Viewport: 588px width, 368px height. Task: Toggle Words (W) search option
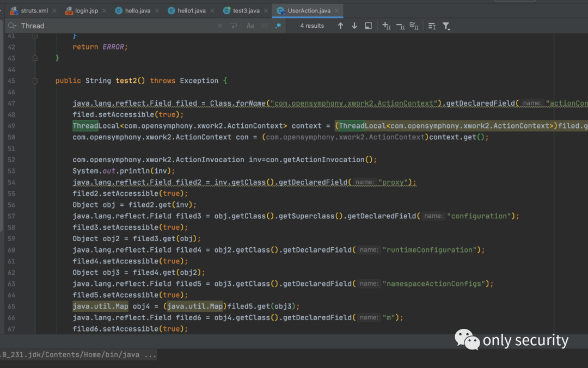tap(265, 26)
